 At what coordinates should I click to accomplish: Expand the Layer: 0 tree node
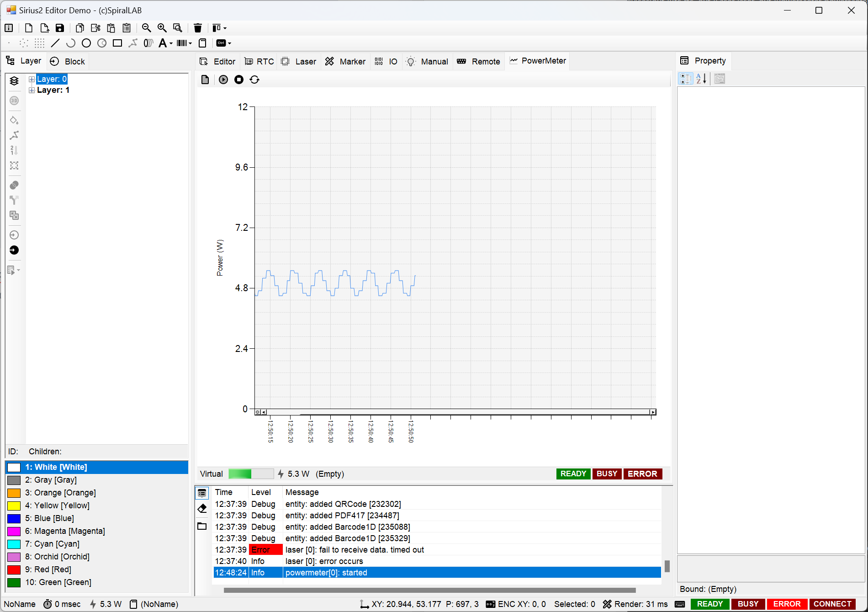click(32, 79)
